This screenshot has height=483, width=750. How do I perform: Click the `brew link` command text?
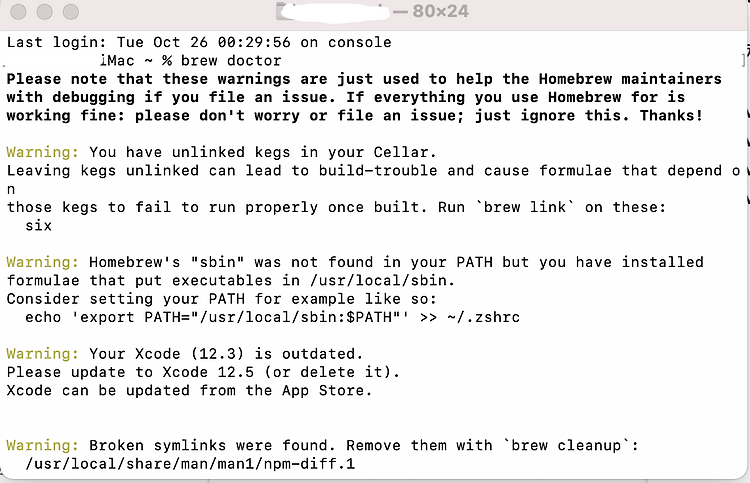(x=526, y=207)
